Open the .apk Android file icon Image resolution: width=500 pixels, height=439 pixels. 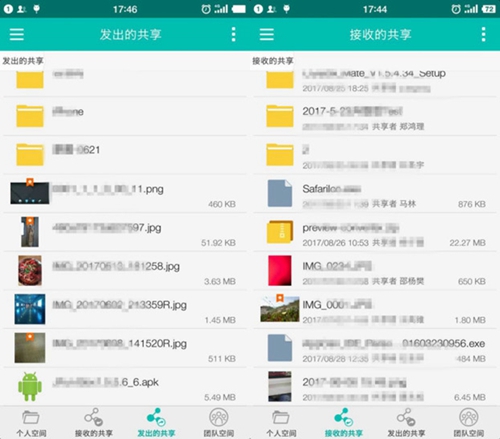pyautogui.click(x=30, y=387)
